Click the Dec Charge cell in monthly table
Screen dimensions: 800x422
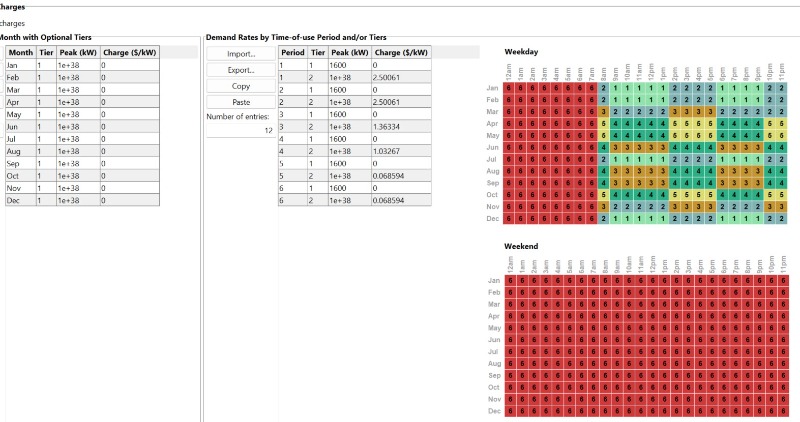point(129,200)
